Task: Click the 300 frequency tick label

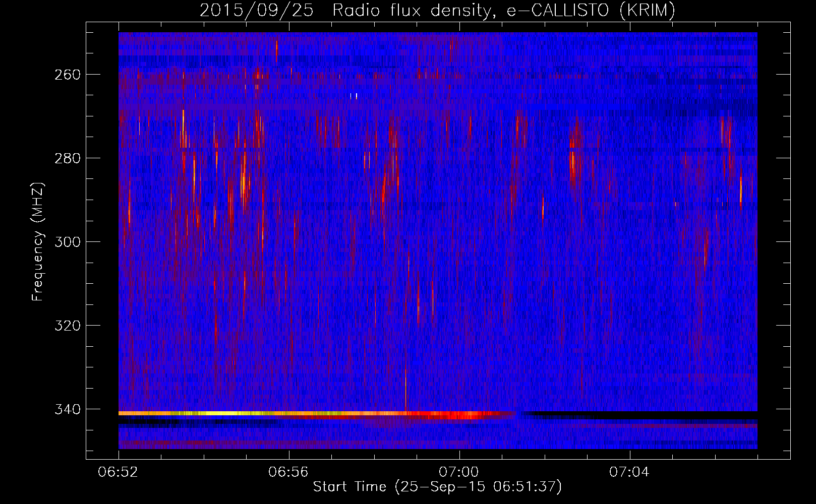Action: (x=67, y=242)
